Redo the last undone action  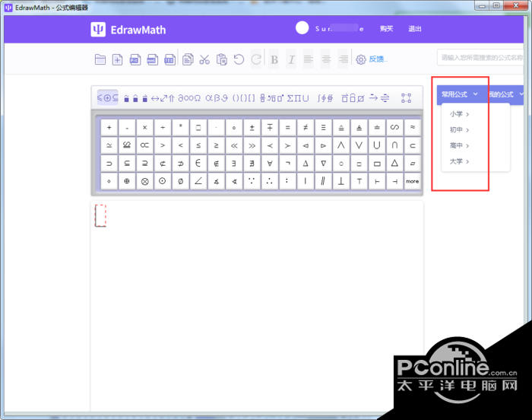pos(256,59)
